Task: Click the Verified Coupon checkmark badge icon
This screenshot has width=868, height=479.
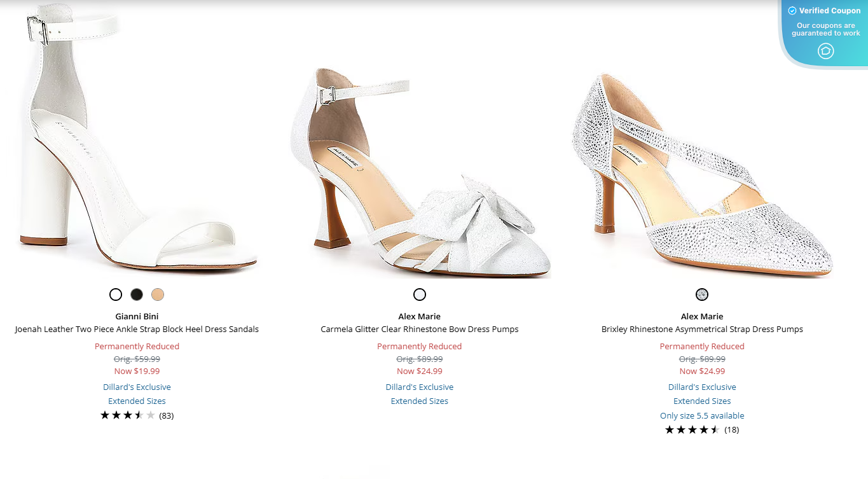Action: 792,10
